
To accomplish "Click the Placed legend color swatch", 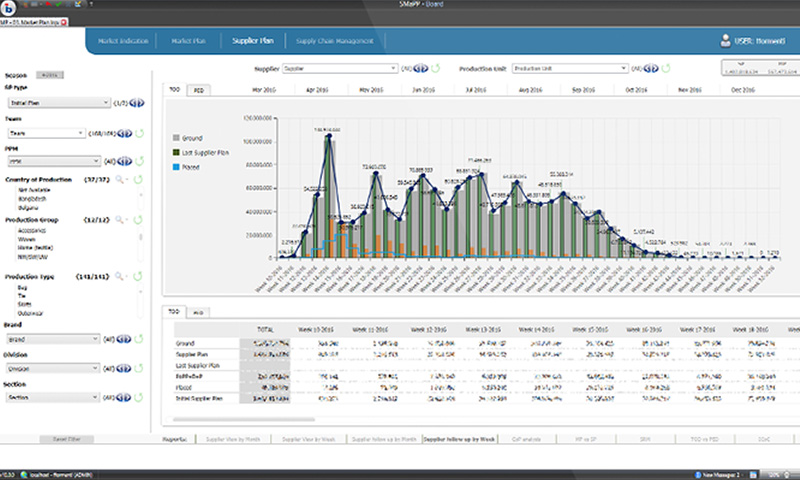I will click(176, 168).
